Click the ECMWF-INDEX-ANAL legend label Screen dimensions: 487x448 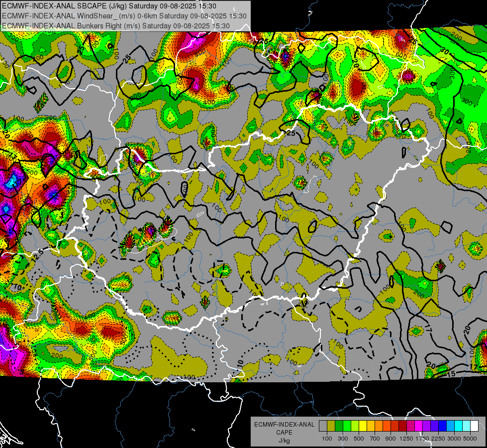(x=284, y=425)
